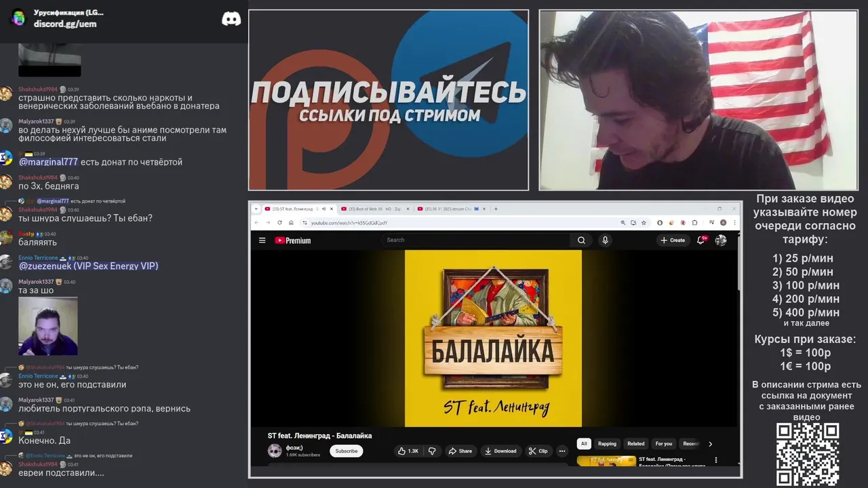Open the discord.gg/uem link

click(65, 24)
